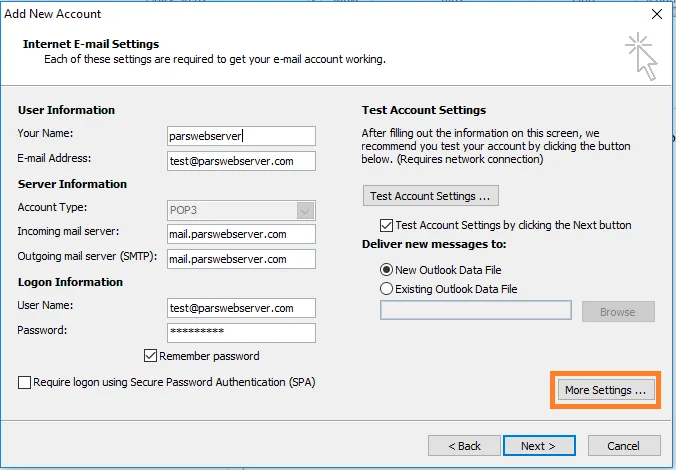Click the cursor wizard icon in header
676x470 pixels.
point(640,55)
